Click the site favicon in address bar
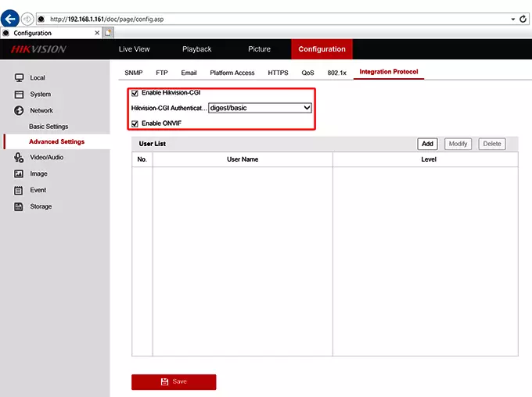Image resolution: width=532 pixels, height=397 pixels. pos(41,19)
